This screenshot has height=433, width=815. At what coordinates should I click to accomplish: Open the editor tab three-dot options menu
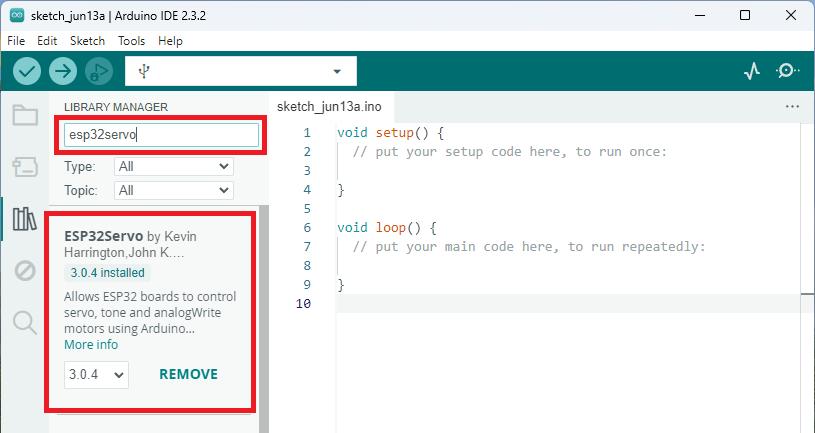coord(792,107)
